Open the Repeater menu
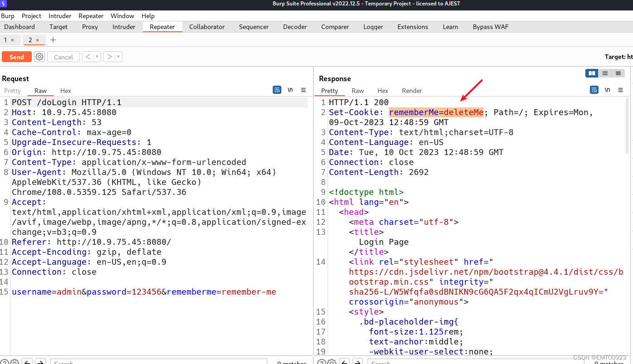This screenshot has height=364, width=633. 91,16
